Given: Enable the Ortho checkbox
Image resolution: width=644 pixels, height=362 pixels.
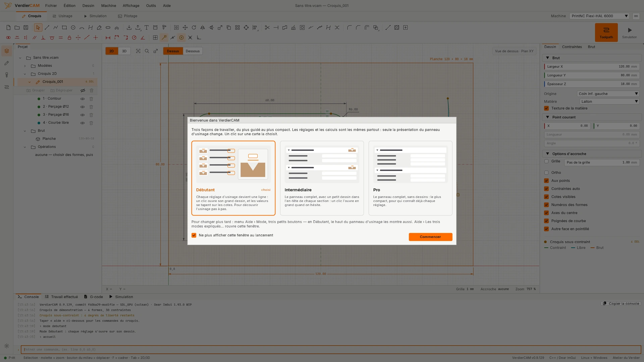Looking at the screenshot, I should 546,173.
